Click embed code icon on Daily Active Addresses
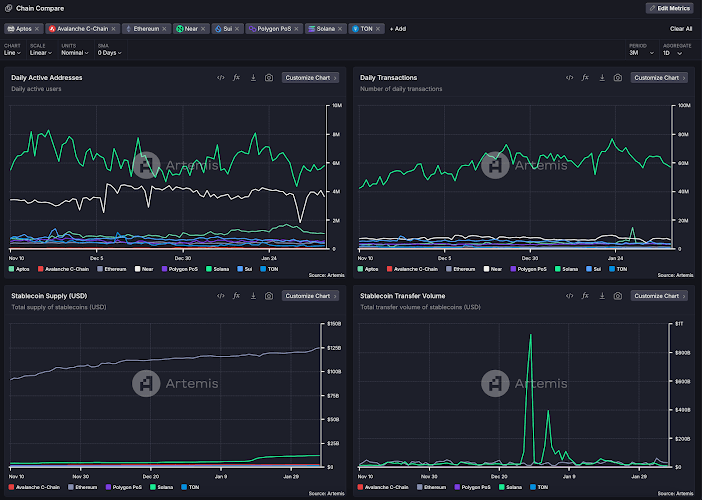Screen dimensions: 702x500 pyautogui.click(x=220, y=77)
